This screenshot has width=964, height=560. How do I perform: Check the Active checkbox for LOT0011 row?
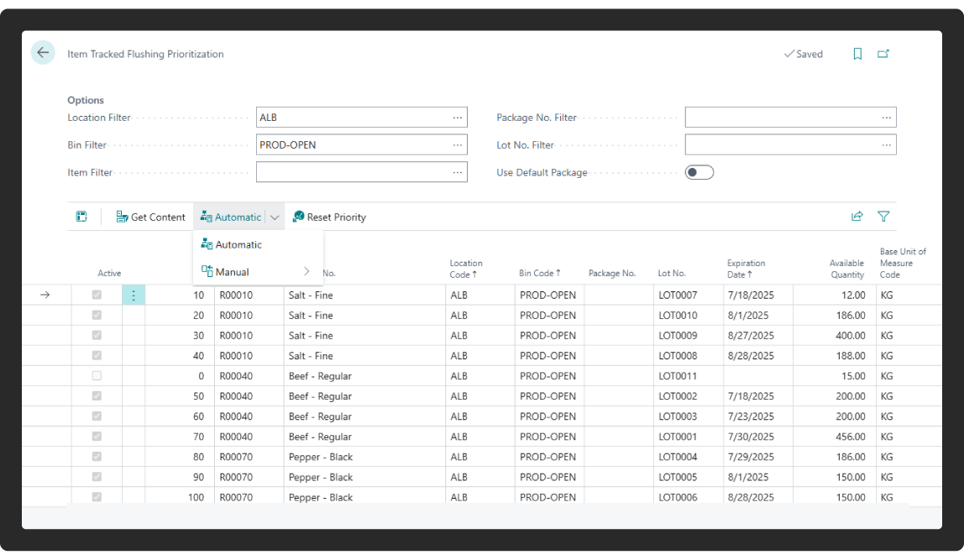[x=97, y=376]
